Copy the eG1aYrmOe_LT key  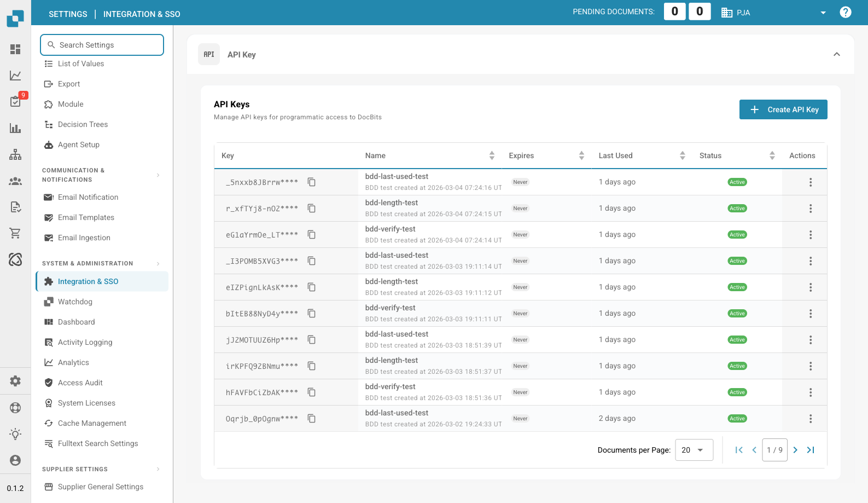pyautogui.click(x=312, y=234)
